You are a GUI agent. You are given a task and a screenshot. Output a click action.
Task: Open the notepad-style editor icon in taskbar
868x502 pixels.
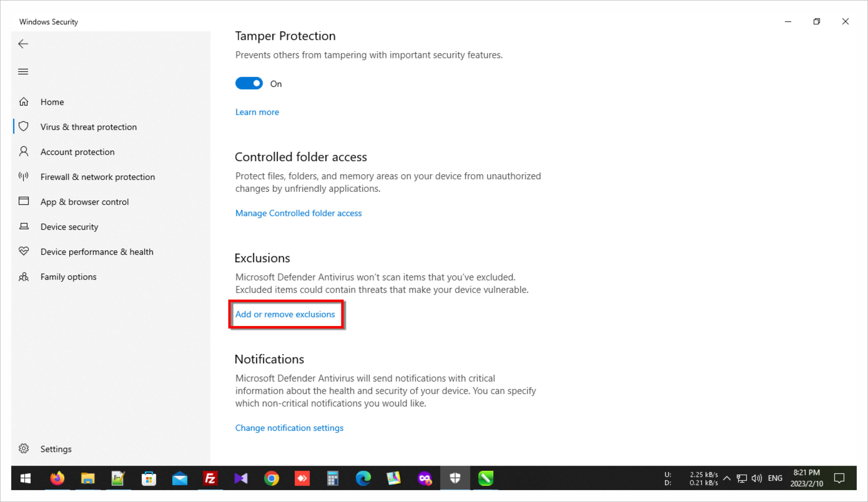(x=118, y=478)
